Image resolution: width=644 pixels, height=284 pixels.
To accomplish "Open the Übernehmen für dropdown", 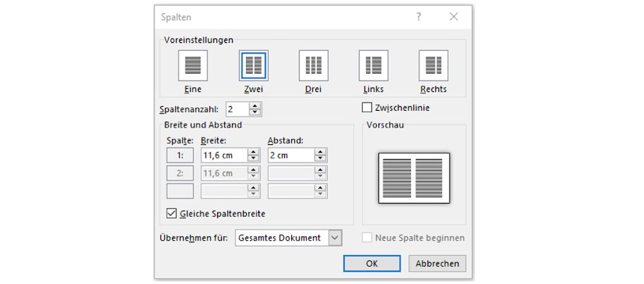I will point(335,238).
